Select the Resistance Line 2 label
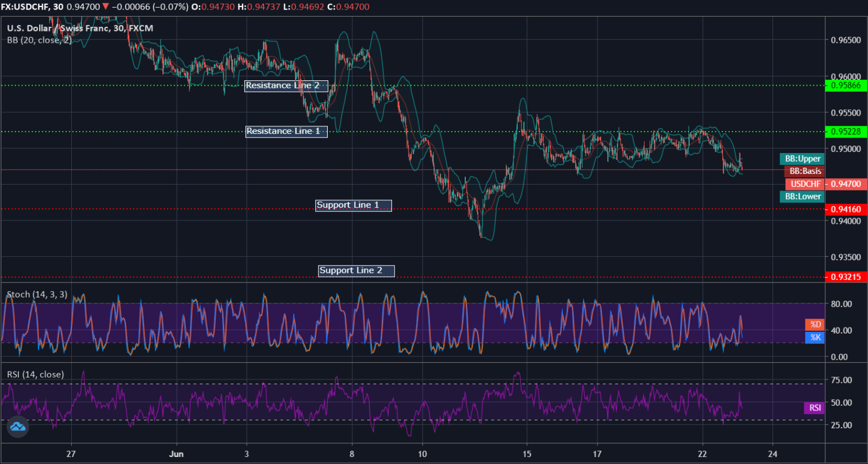 (x=286, y=86)
